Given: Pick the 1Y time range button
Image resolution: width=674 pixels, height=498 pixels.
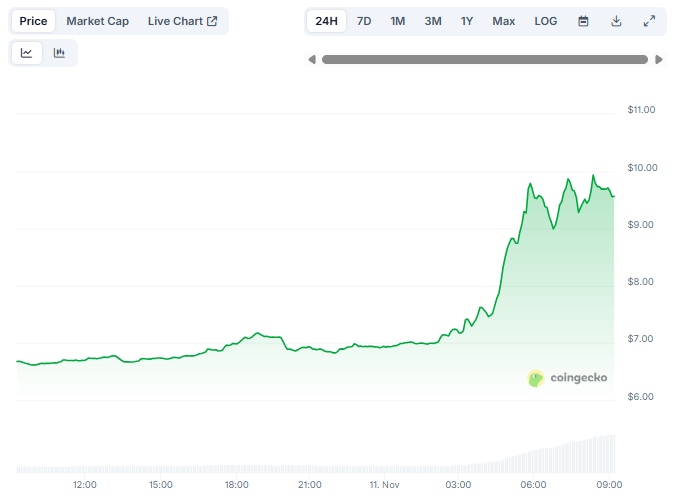Looking at the screenshot, I should [467, 21].
